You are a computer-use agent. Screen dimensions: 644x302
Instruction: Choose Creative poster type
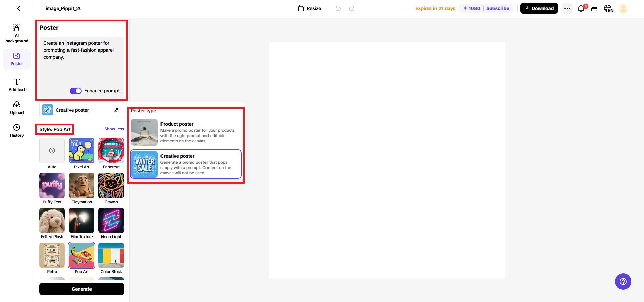point(186,164)
